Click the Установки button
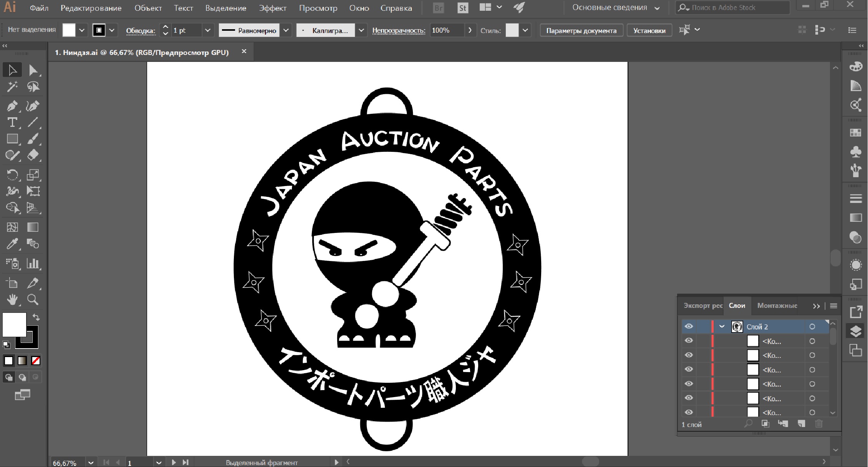The width and height of the screenshot is (868, 467). point(649,30)
